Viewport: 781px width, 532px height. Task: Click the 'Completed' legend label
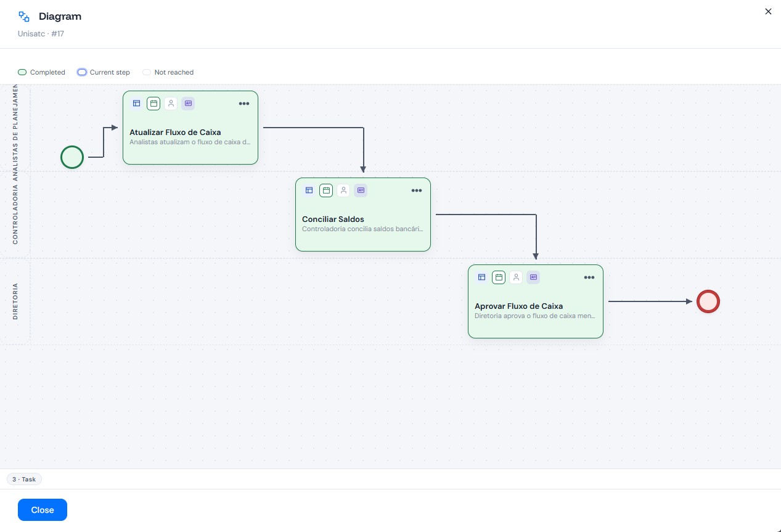(47, 72)
